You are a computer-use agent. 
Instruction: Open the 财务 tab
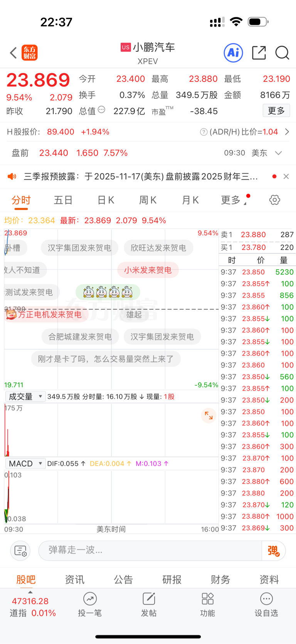click(220, 579)
